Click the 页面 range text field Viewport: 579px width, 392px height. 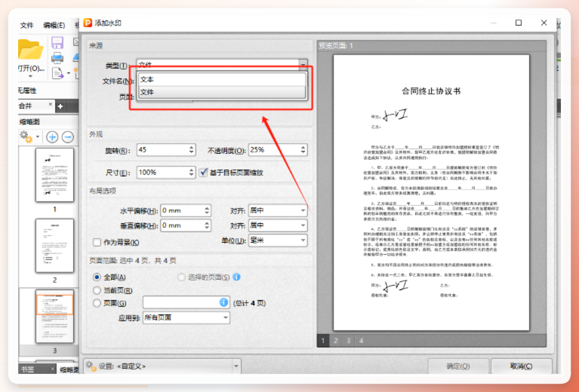186,302
